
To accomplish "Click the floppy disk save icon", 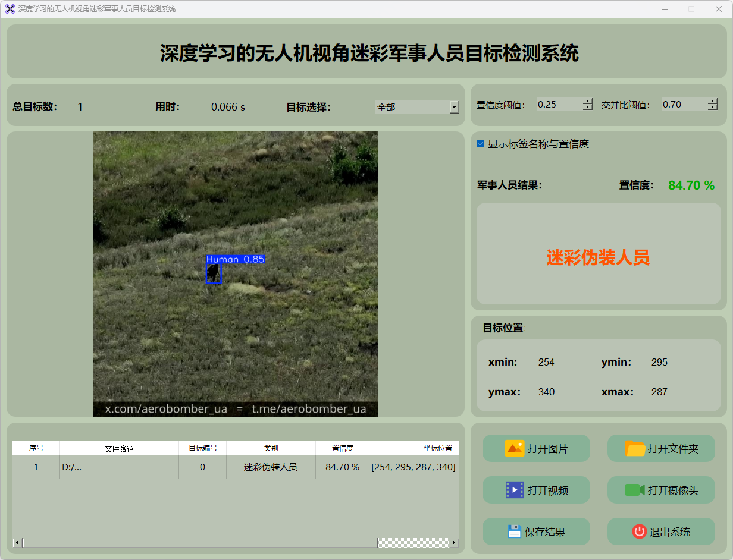I will click(x=514, y=531).
